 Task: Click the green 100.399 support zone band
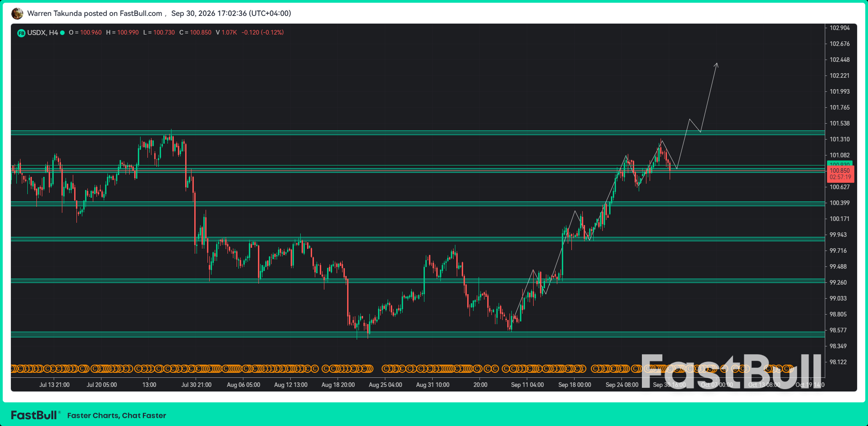pyautogui.click(x=418, y=204)
